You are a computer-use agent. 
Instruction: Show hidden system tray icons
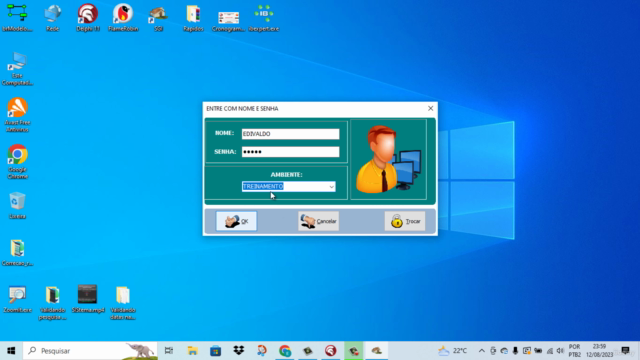click(x=482, y=351)
